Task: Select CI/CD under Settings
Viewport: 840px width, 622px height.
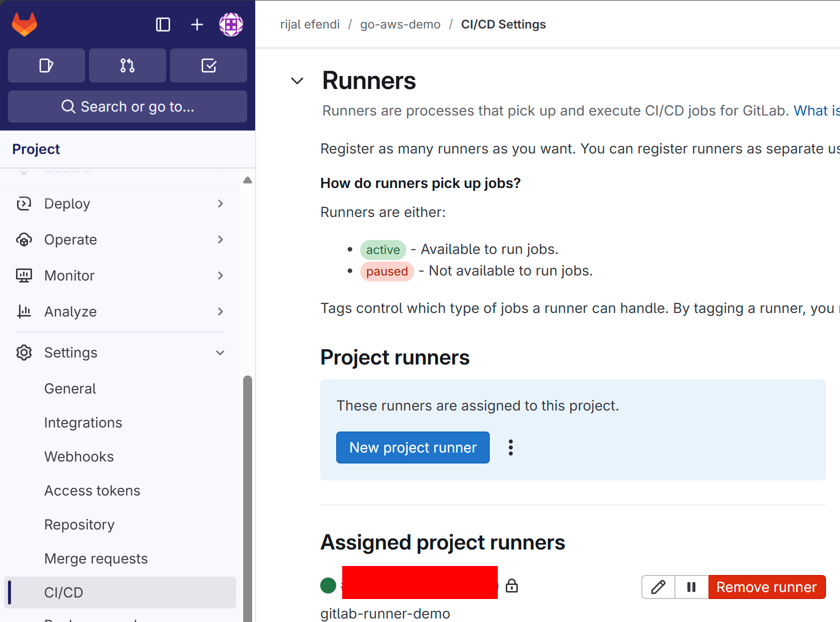Action: pyautogui.click(x=63, y=592)
